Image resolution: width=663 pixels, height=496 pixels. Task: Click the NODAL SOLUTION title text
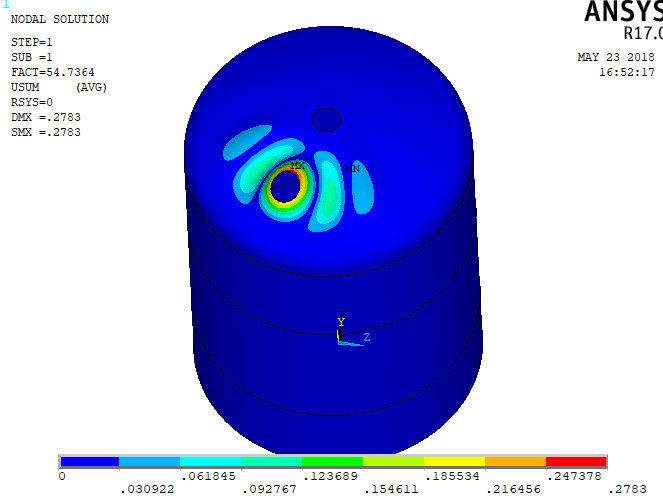click(x=60, y=19)
